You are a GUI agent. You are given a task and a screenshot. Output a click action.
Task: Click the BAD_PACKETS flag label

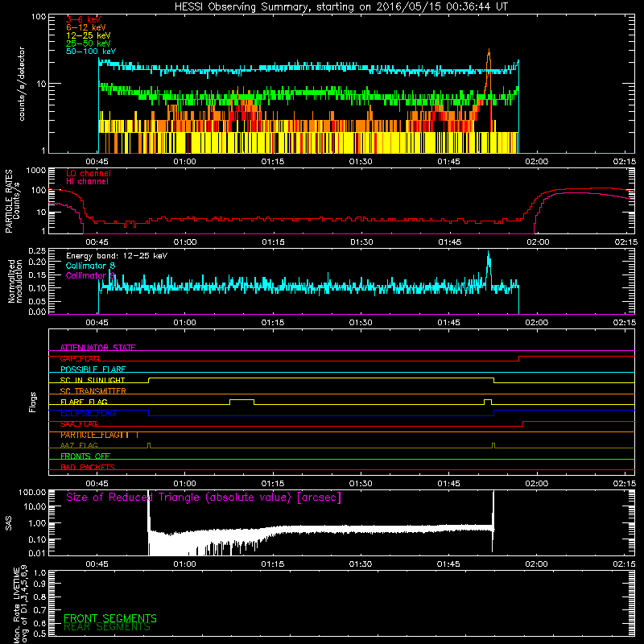[x=88, y=468]
